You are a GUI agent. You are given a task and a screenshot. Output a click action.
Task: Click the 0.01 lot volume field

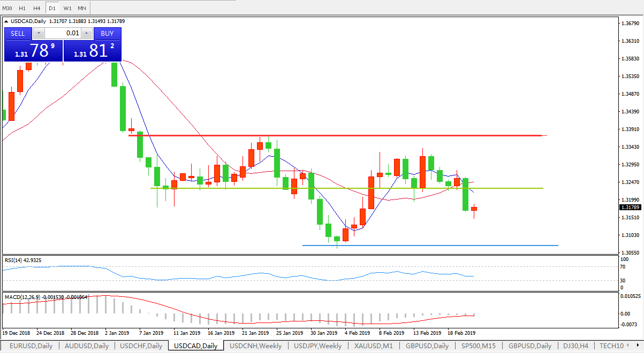tap(63, 33)
